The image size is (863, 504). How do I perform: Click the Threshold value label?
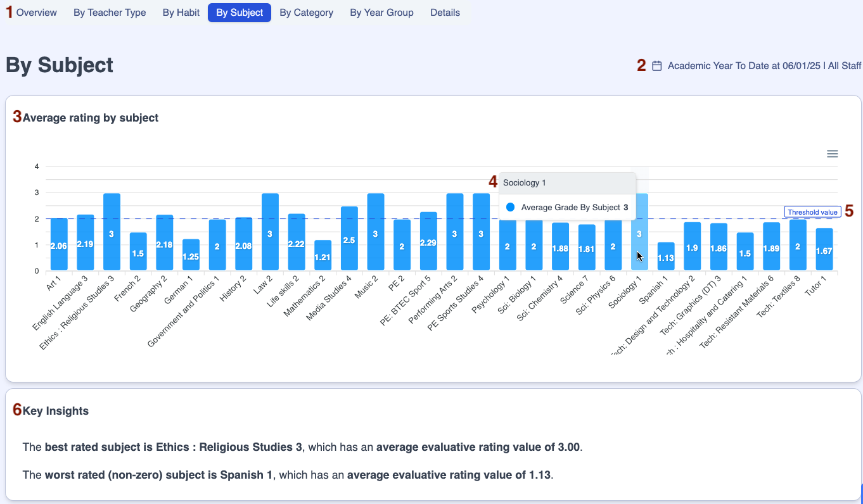click(812, 212)
